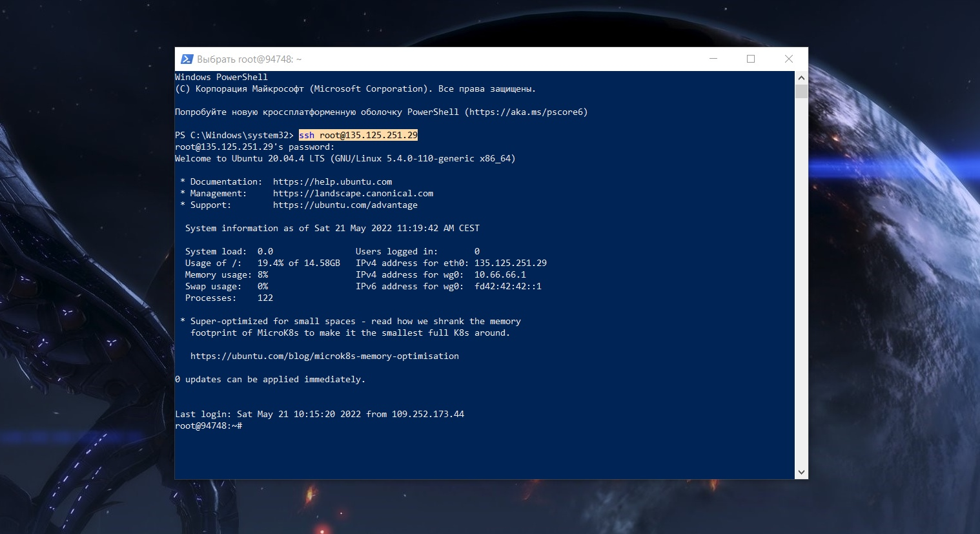This screenshot has height=534, width=980.
Task: Click the wg0 IPv6 address fd42:42:42::1
Action: point(508,286)
